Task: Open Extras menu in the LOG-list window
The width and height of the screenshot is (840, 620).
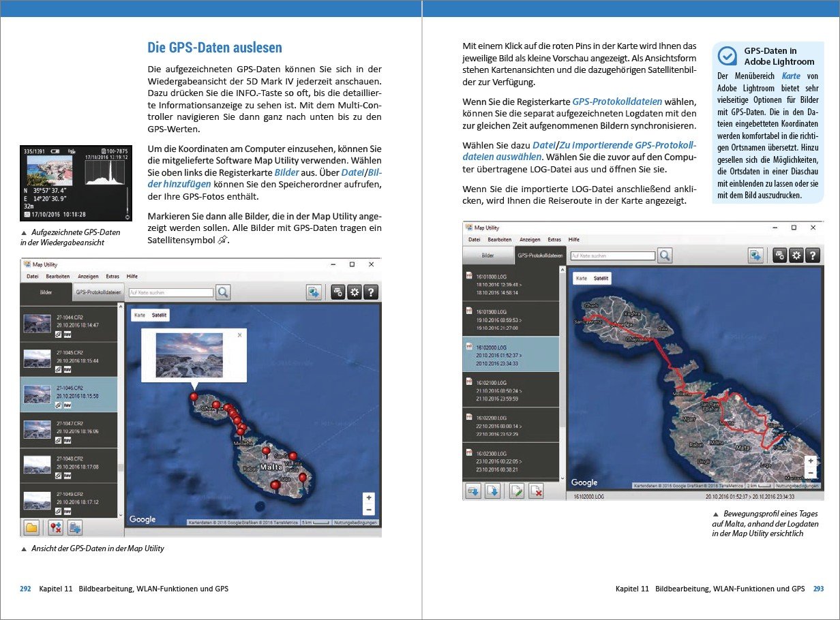Action: 554,240
